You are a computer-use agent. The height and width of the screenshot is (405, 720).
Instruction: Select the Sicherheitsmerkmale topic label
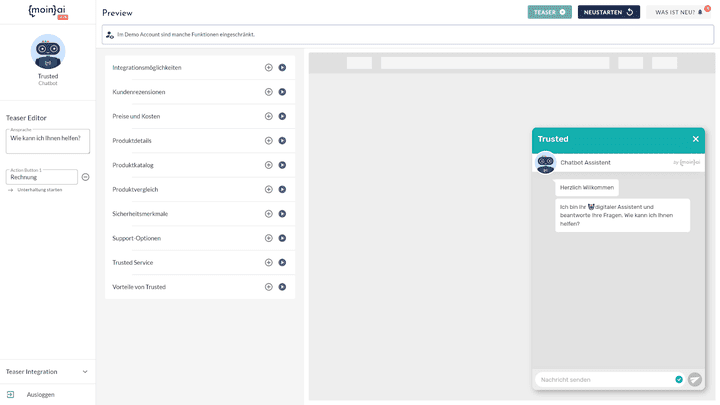coord(140,214)
